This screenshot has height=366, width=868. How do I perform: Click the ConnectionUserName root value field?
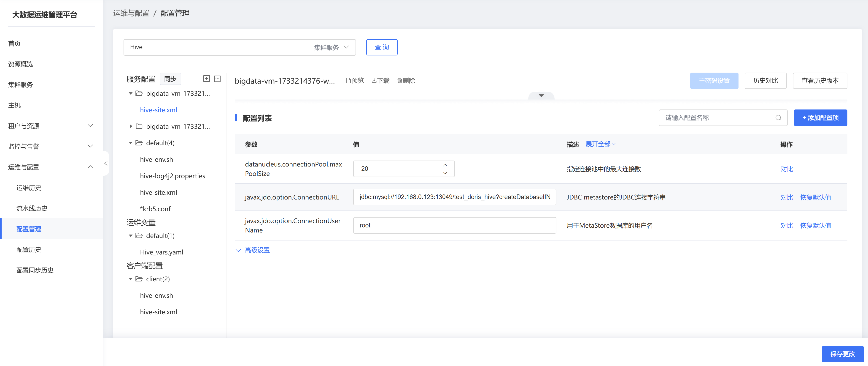(x=455, y=225)
